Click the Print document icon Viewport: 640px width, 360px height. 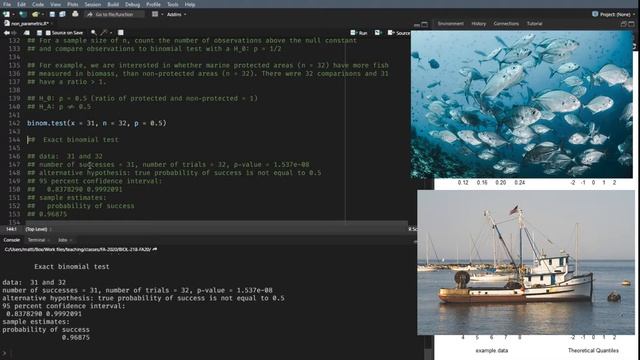[75, 14]
